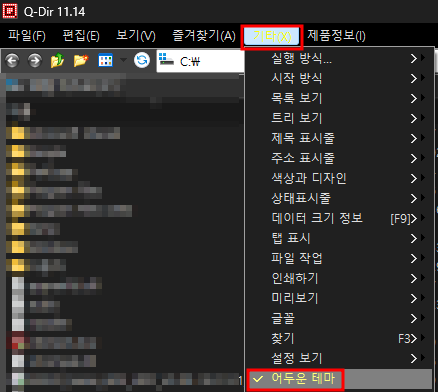Open the 설정 보기 submenu
Screen dimensions: 438x392
(x=339, y=358)
